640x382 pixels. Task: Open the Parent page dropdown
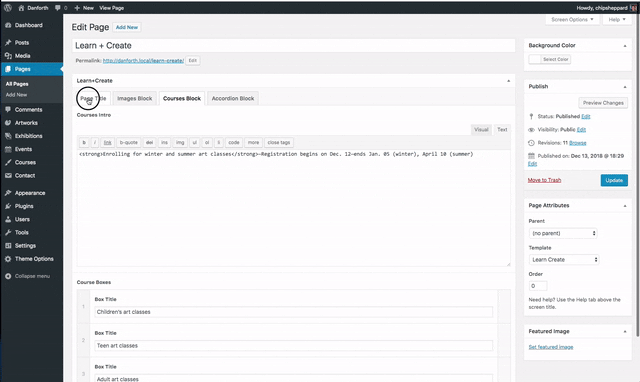click(563, 233)
